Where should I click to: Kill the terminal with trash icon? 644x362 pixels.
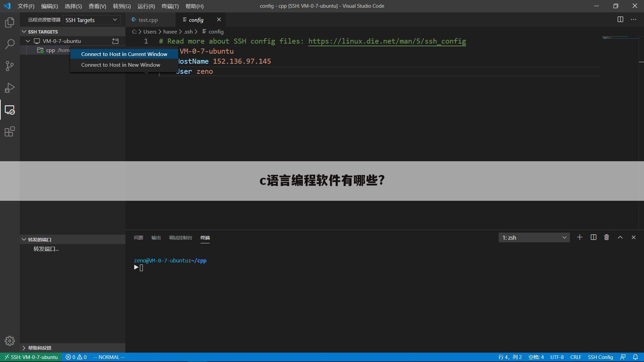point(606,237)
